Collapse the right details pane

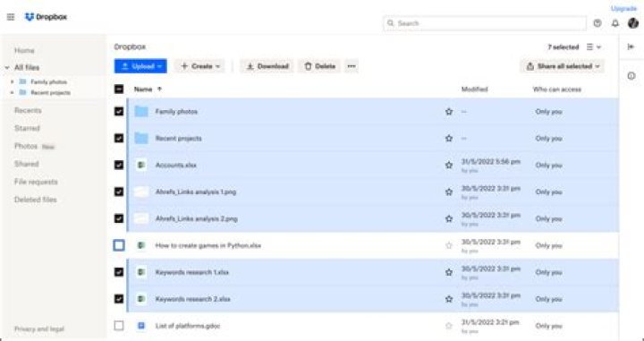631,47
